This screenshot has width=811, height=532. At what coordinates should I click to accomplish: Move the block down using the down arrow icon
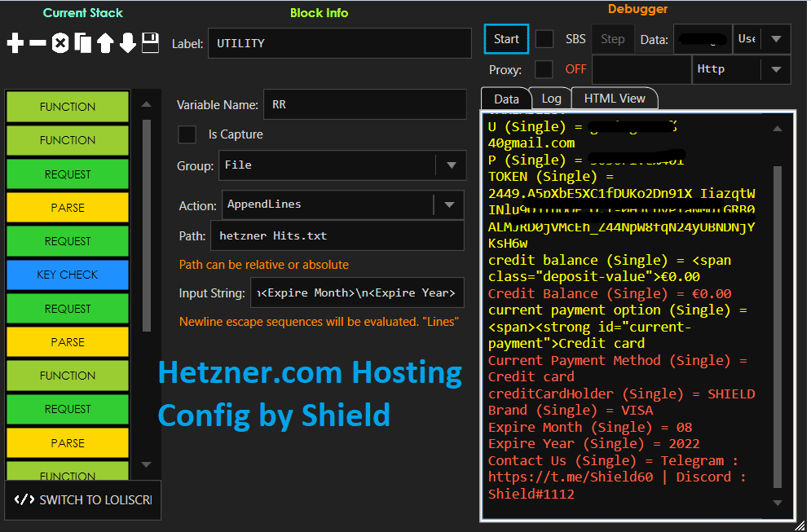click(128, 43)
